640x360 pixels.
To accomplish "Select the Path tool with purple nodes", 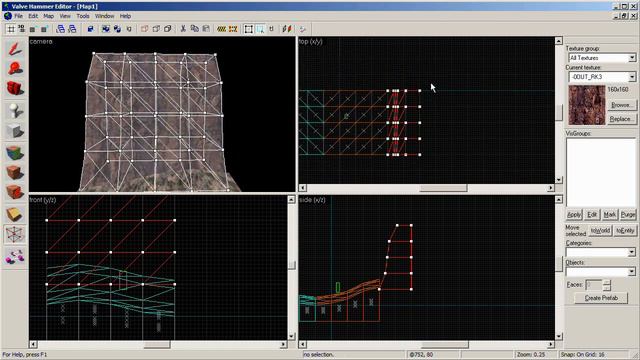I will [x=15, y=257].
